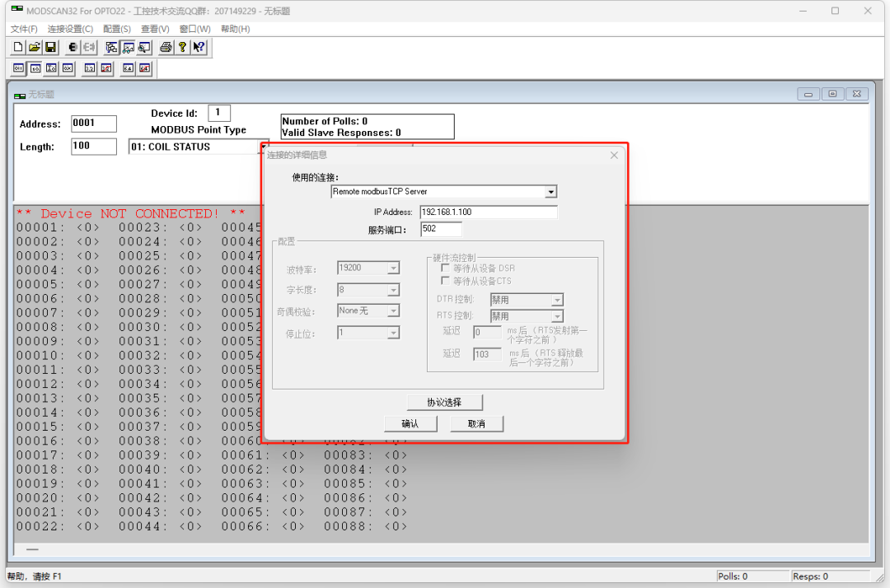Open the 查看(V) menu
890x588 pixels.
156,29
